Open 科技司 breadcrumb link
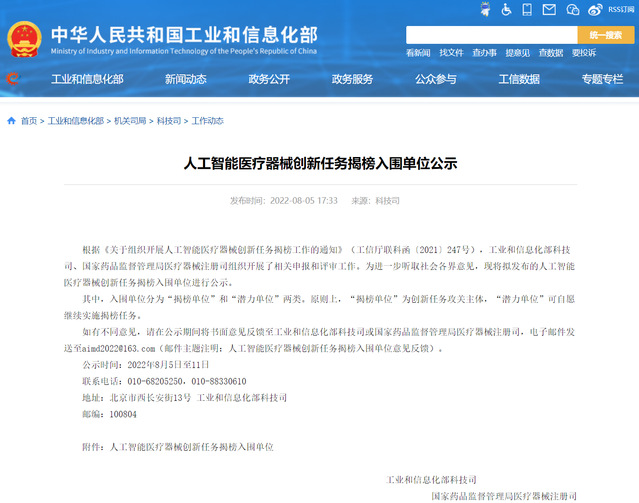Screen dimensions: 639x503 [x=167, y=120]
